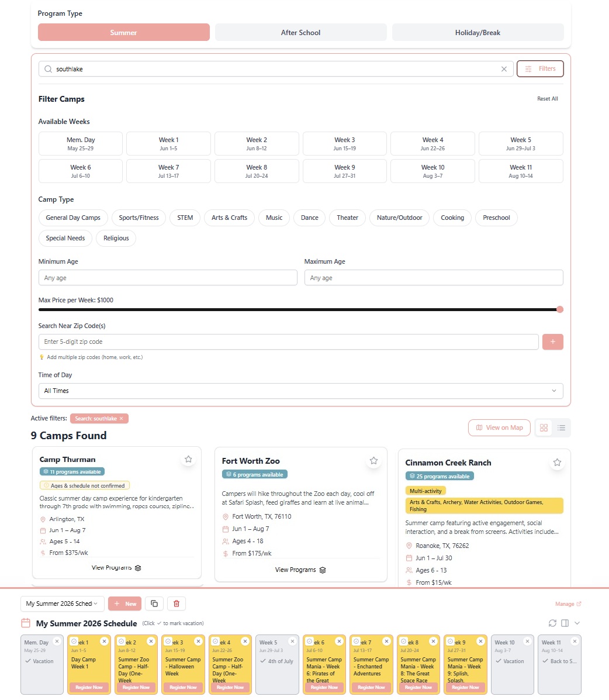The width and height of the screenshot is (609, 700).
Task: Click the 6 programs available badge
Action: [x=255, y=474]
